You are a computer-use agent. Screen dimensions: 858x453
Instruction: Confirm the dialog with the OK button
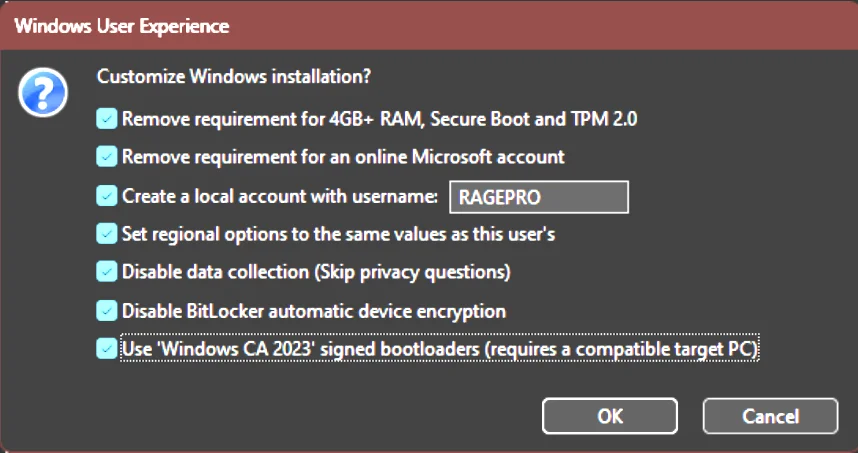pos(610,416)
